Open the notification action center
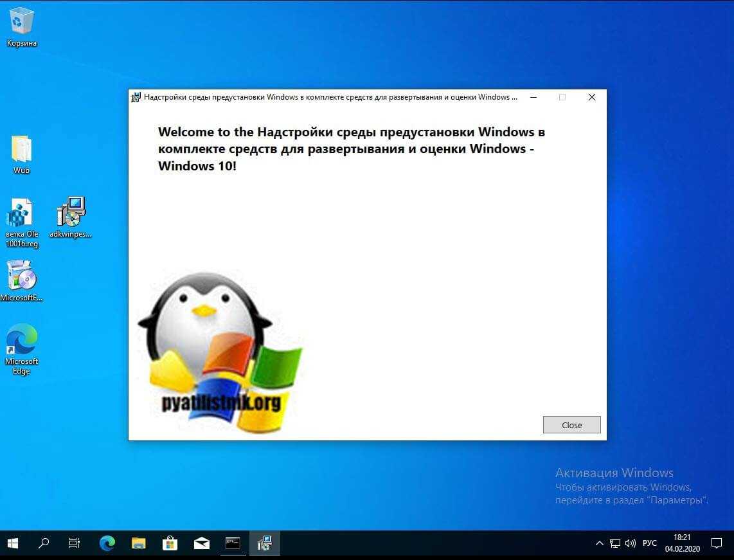 tap(717, 544)
